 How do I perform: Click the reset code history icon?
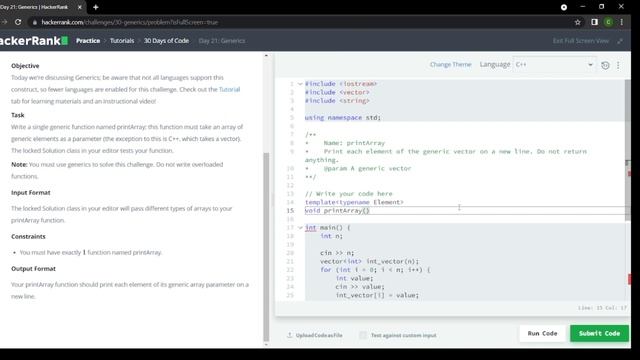pos(605,65)
